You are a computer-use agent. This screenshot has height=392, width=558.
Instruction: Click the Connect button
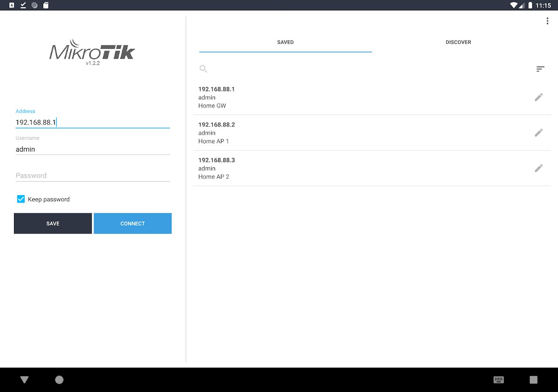(x=133, y=223)
